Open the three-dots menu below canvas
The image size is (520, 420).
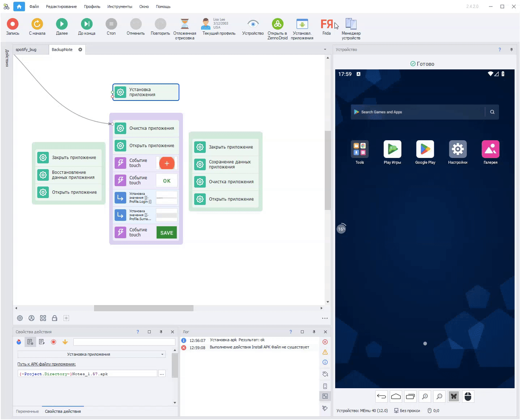pyautogui.click(x=325, y=318)
